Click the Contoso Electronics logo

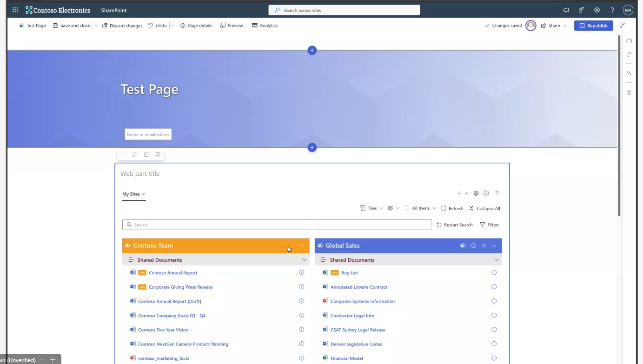(58, 10)
